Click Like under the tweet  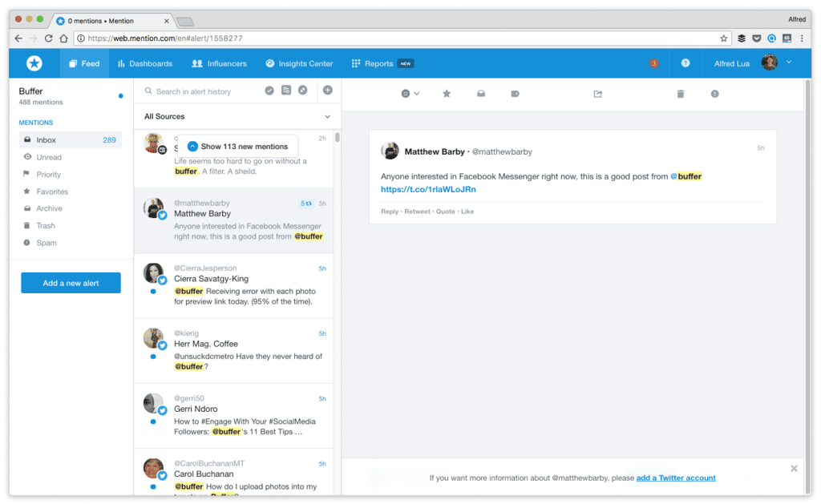pyautogui.click(x=467, y=212)
